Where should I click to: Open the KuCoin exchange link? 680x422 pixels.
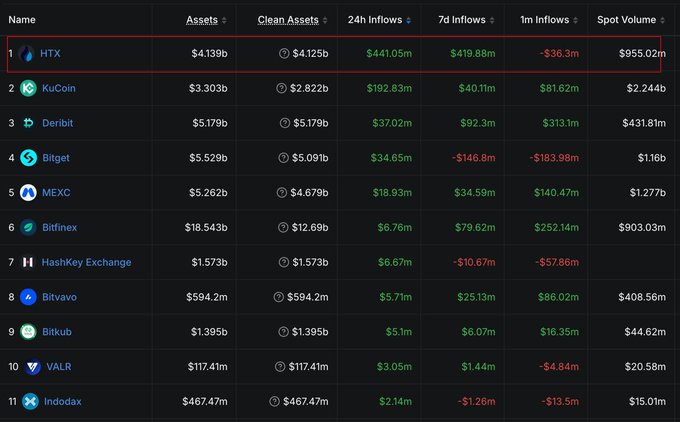pos(59,88)
